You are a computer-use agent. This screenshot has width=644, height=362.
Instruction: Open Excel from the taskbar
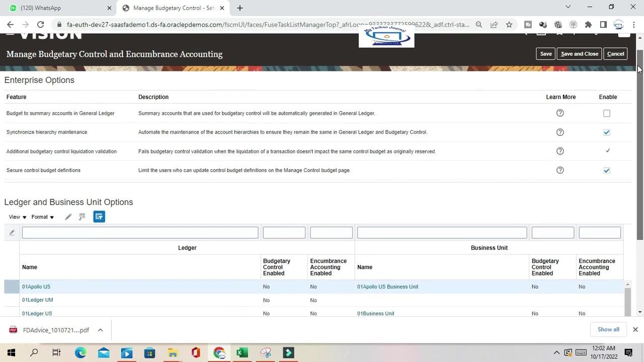point(242,353)
